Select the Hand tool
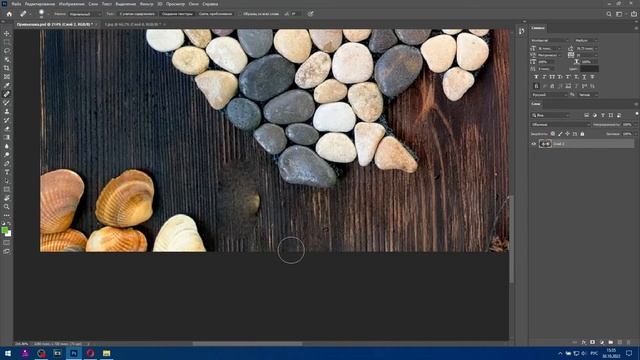The image size is (640, 360). click(x=7, y=198)
